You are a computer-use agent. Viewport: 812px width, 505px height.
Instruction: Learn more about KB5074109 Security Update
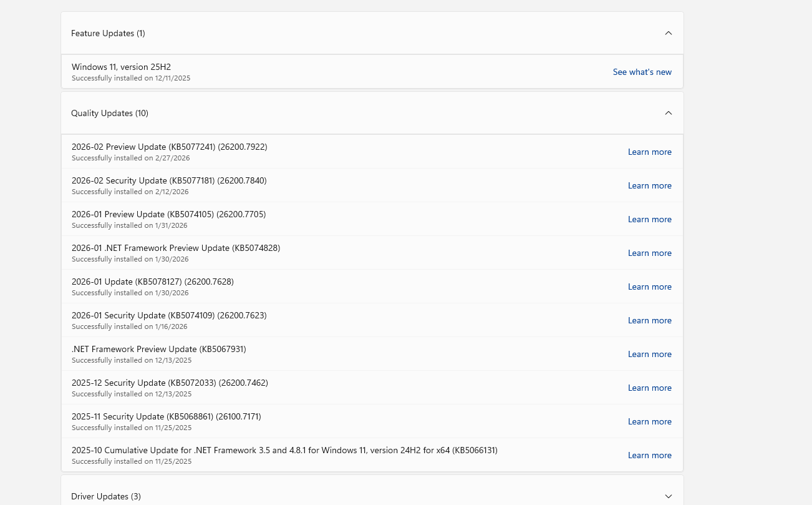tap(650, 320)
